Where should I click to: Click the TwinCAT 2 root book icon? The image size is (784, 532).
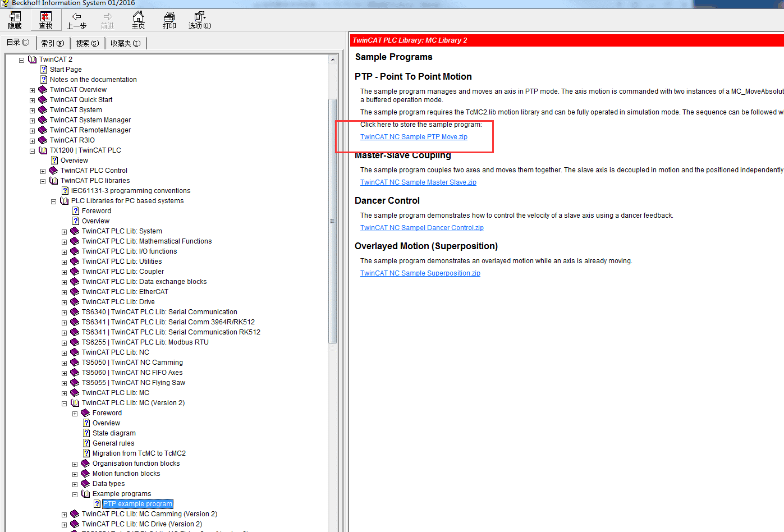pyautogui.click(x=32, y=59)
